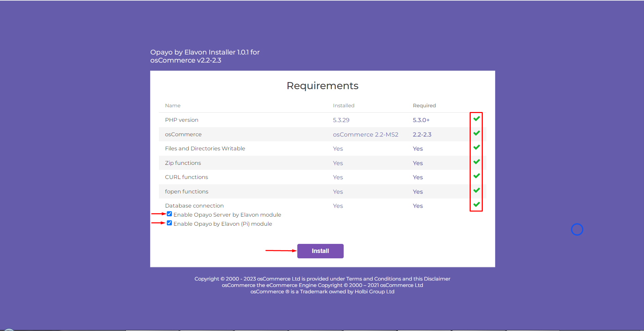Select 'fopen functions' row name
This screenshot has height=331, width=644.
point(187,192)
